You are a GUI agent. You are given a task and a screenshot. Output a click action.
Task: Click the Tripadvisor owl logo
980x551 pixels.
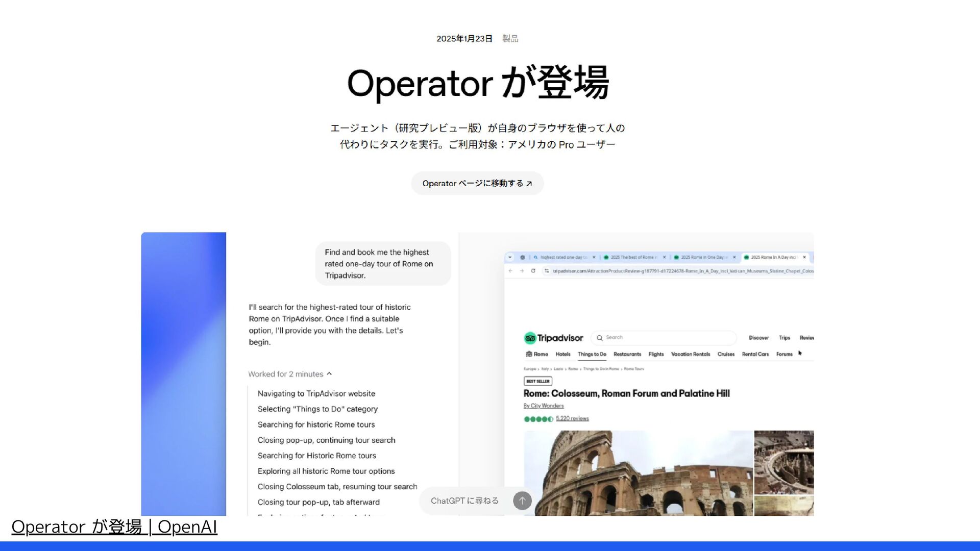pos(530,338)
